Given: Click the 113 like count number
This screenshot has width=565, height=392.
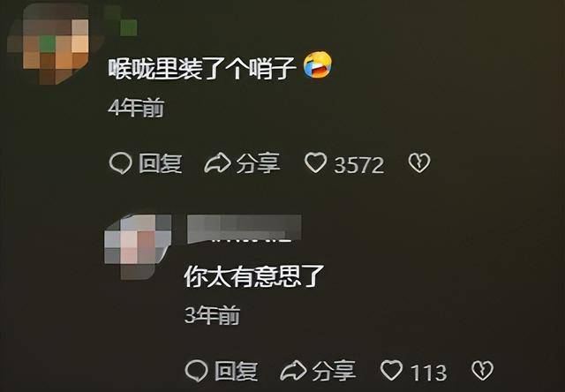Looking at the screenshot, I should coord(429,373).
